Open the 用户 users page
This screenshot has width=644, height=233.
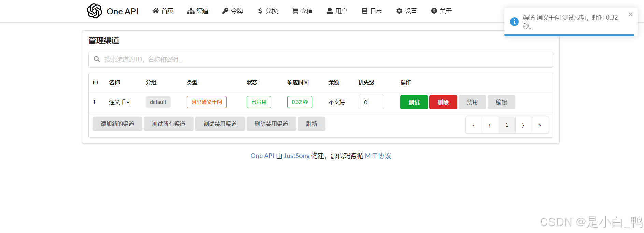point(337,11)
